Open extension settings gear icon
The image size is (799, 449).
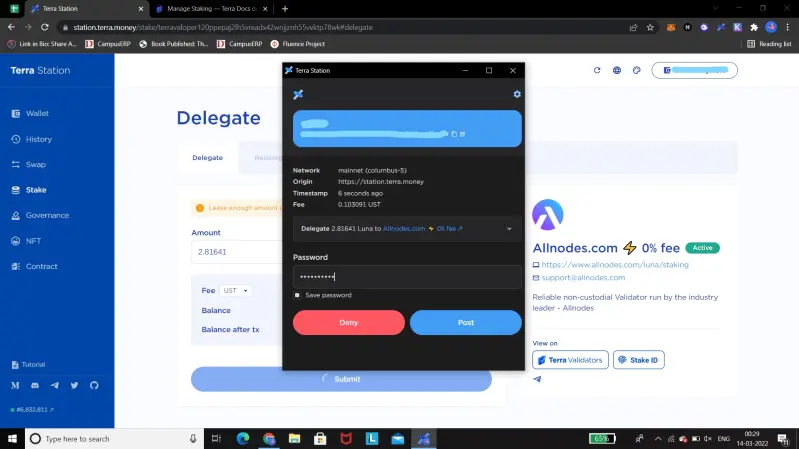(x=517, y=94)
